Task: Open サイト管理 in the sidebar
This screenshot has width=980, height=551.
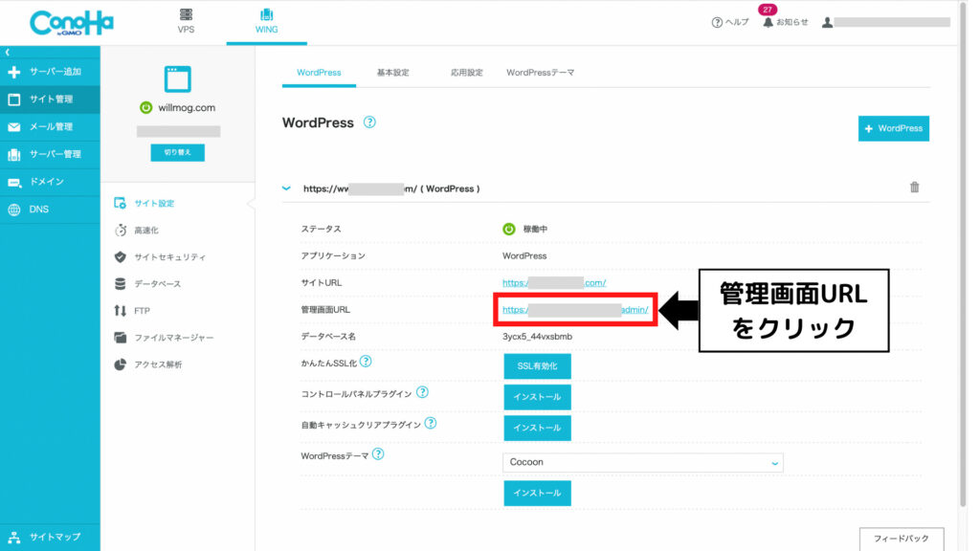Action: [50, 99]
